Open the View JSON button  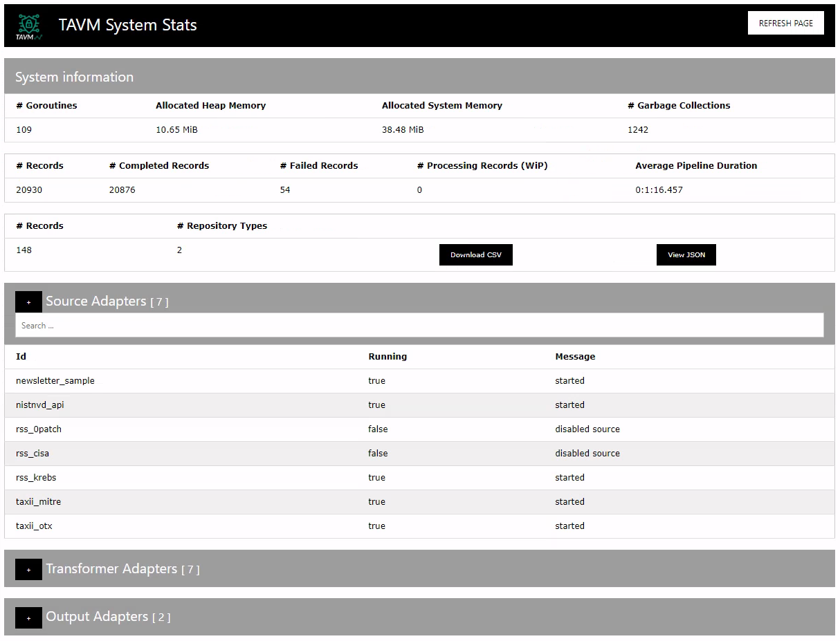click(x=686, y=254)
